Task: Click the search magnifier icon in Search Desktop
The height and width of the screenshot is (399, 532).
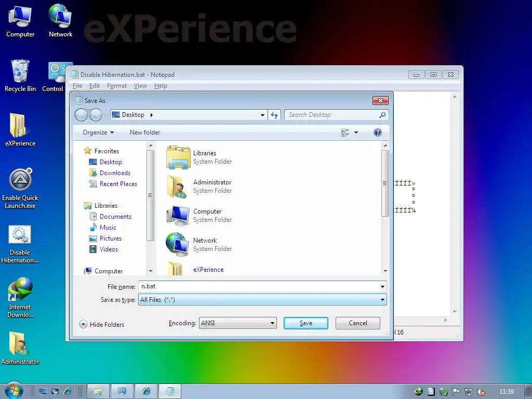Action: pyautogui.click(x=382, y=115)
